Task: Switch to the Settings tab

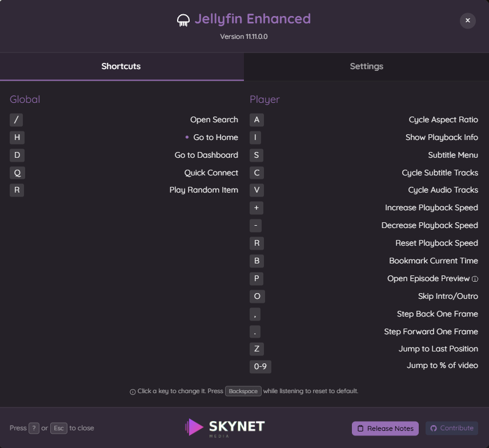Action: [366, 66]
